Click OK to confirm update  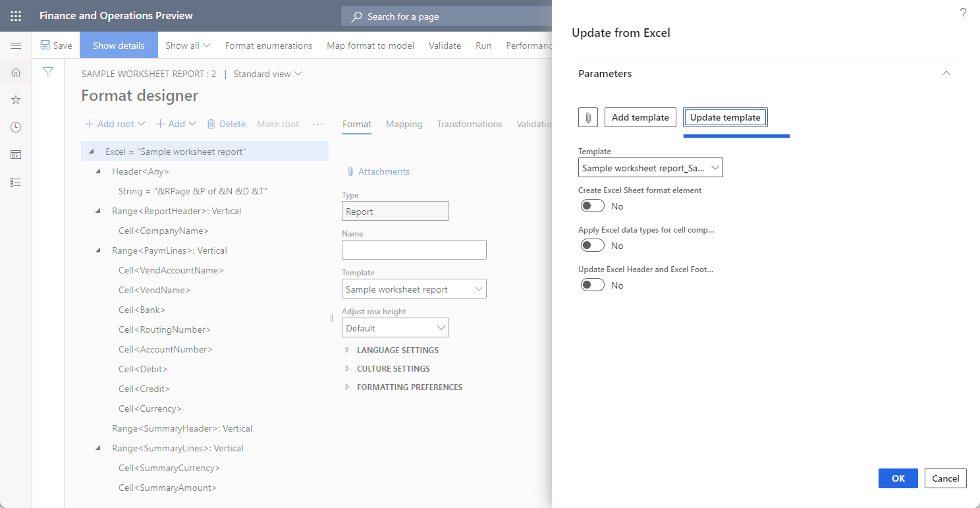[898, 478]
